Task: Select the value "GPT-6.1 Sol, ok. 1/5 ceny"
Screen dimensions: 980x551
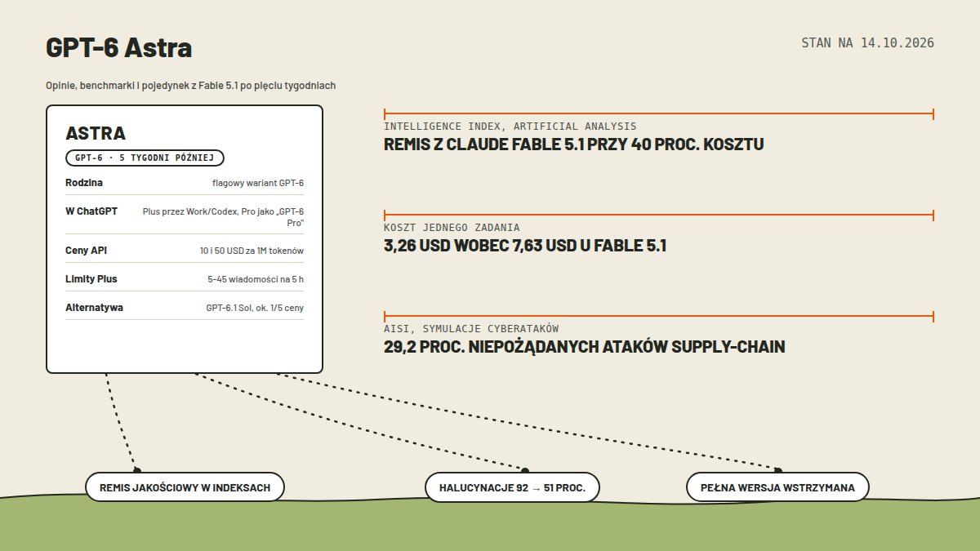Action: pyautogui.click(x=255, y=308)
